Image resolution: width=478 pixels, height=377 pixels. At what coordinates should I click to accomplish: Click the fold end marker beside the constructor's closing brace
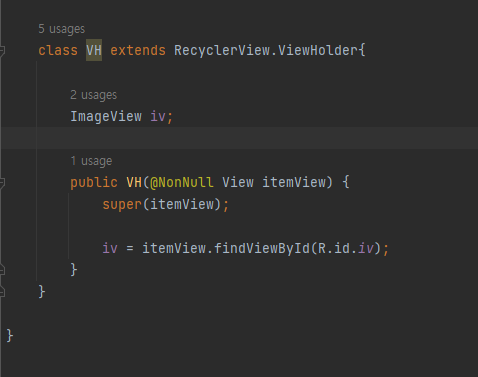[x=2, y=270]
